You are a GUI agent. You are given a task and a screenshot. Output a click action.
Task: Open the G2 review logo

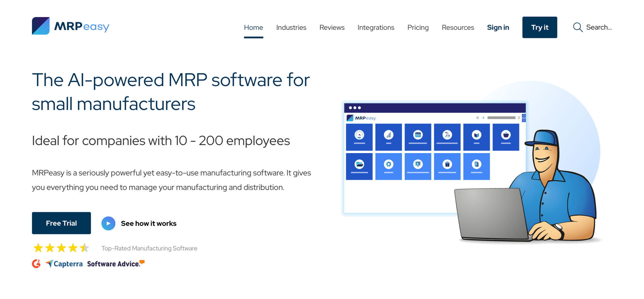click(36, 264)
